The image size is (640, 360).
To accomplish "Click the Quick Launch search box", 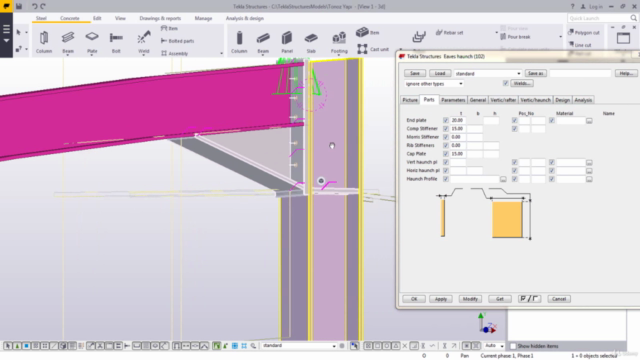I will click(x=602, y=18).
